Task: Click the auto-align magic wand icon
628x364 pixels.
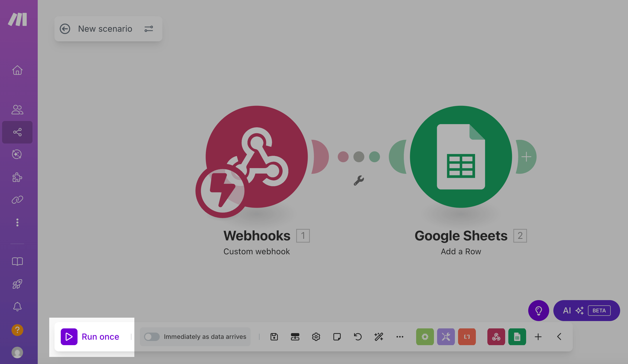Action: pos(379,337)
